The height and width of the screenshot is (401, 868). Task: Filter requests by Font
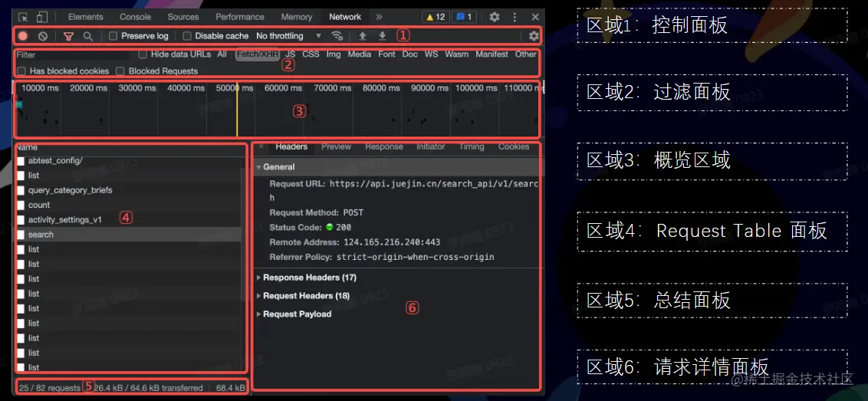coord(387,54)
